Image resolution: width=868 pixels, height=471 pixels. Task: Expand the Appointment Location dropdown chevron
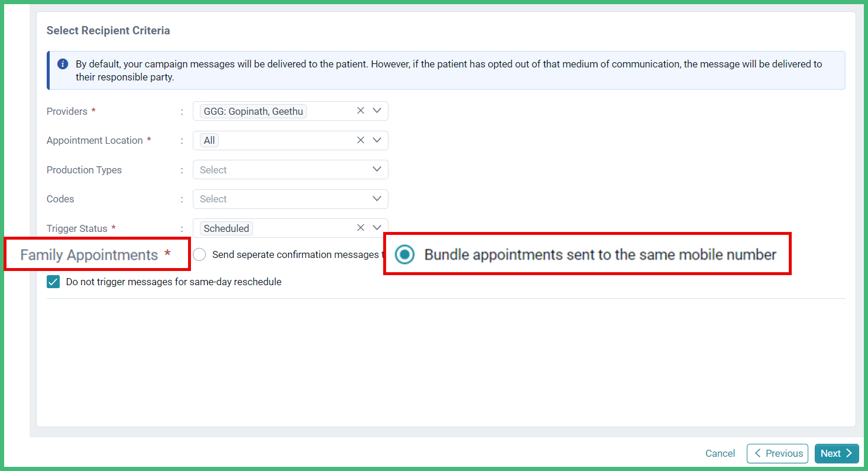(x=377, y=140)
